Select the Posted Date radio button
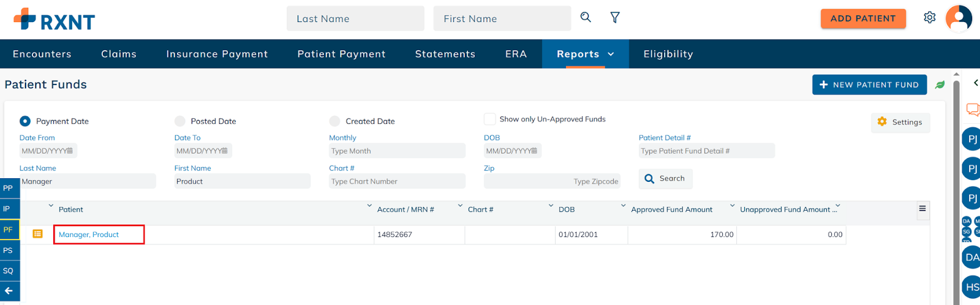This screenshot has height=305, width=980. click(179, 121)
